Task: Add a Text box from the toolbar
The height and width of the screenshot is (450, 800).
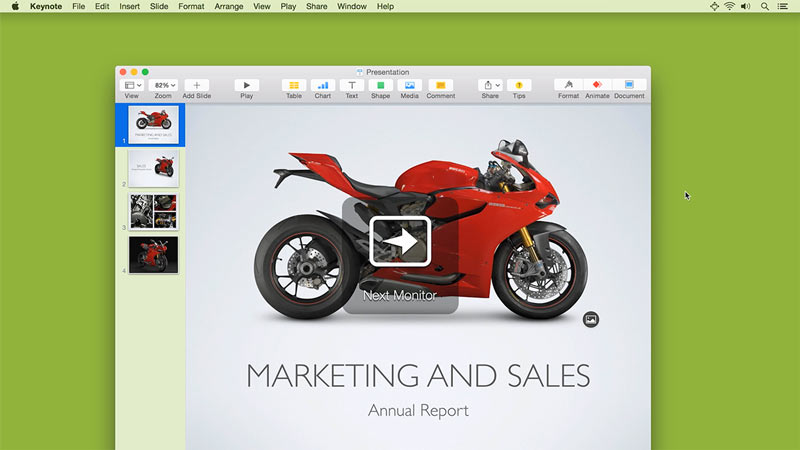Action: tap(352, 85)
